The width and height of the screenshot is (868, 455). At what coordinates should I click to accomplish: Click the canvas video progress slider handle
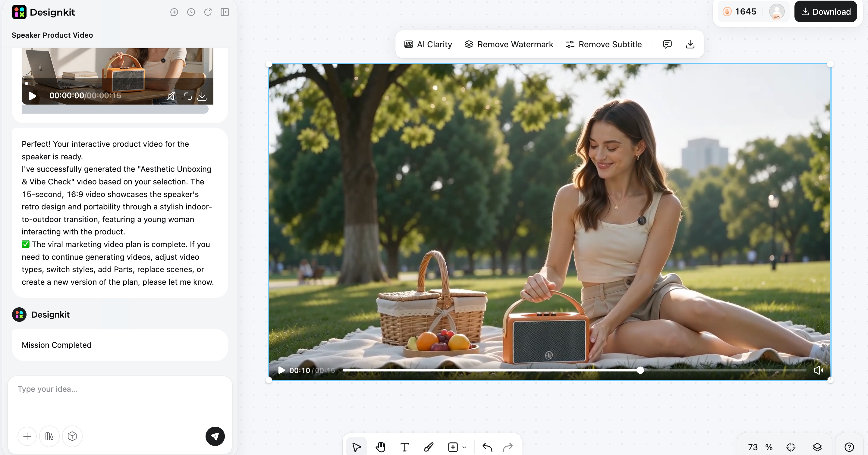(x=640, y=370)
